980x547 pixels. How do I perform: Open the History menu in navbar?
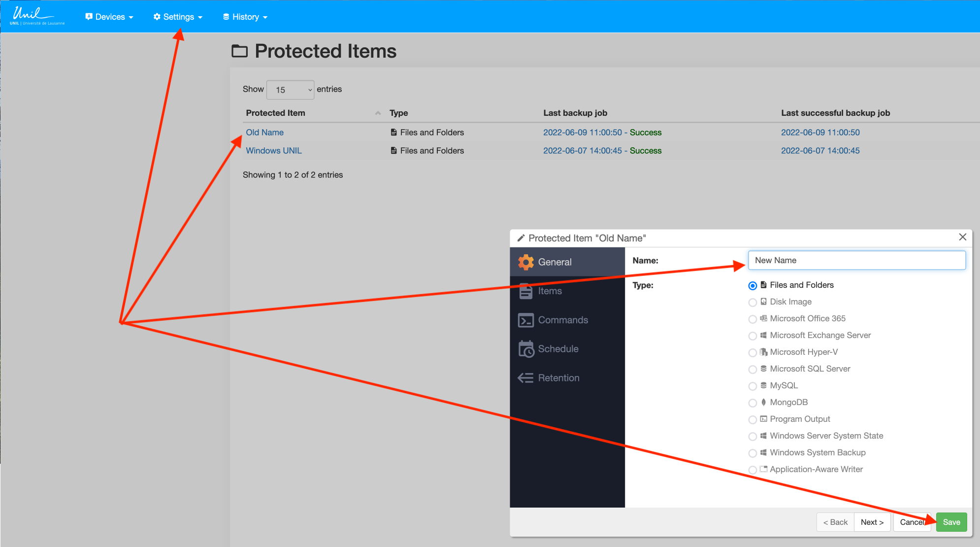click(245, 17)
